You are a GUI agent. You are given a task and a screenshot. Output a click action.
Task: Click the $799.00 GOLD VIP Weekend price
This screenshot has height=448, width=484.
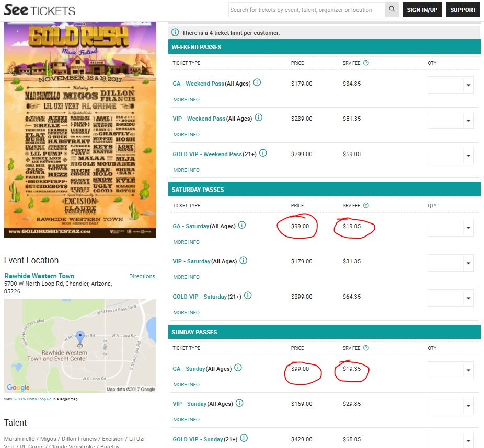click(302, 154)
